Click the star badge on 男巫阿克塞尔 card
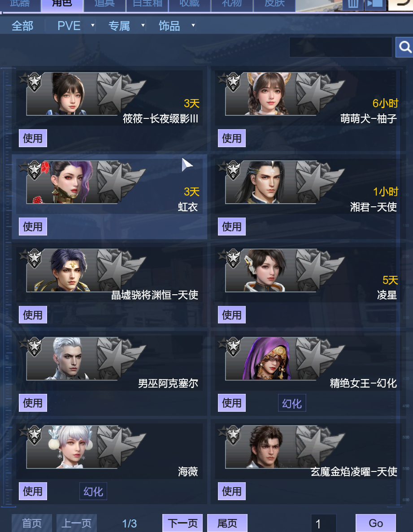This screenshot has width=413, height=532. click(34, 346)
